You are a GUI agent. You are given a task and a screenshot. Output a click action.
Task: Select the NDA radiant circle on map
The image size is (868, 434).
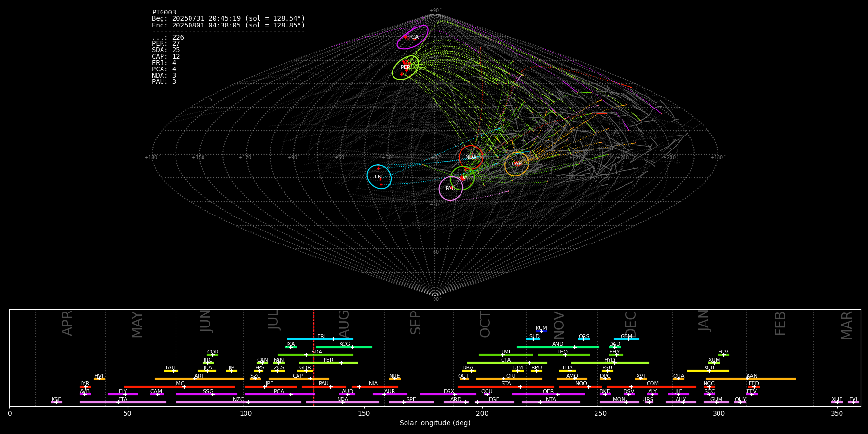pos(471,157)
